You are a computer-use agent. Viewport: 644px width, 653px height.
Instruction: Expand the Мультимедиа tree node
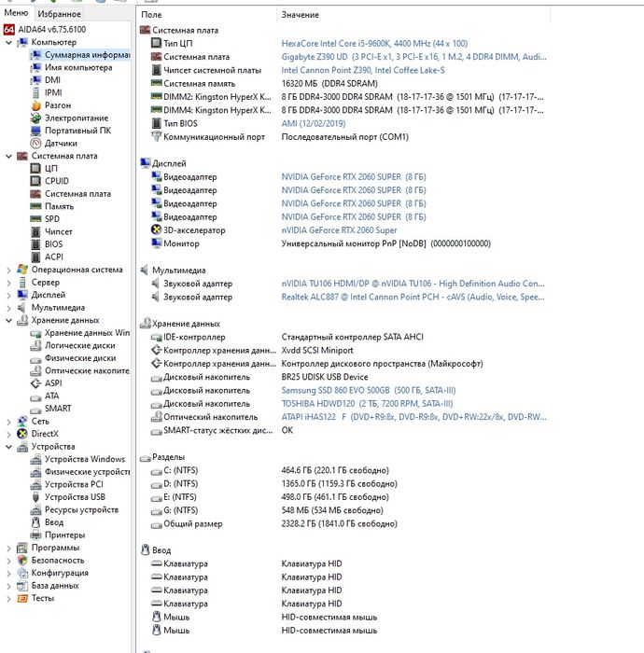pos(8,308)
